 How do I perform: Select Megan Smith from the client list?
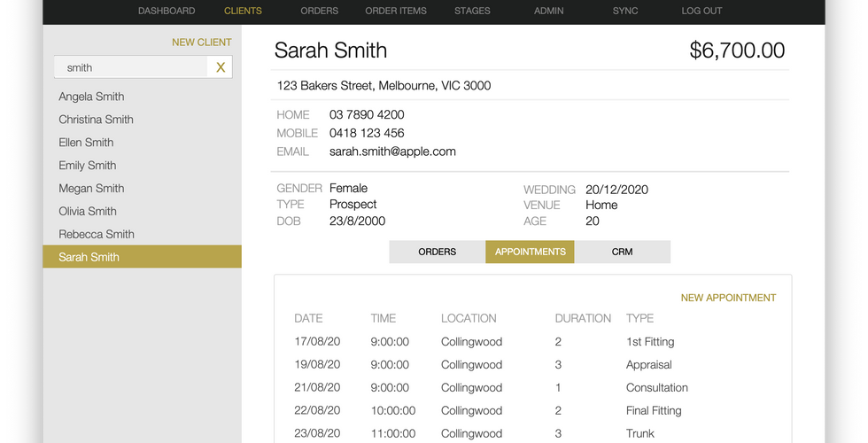click(91, 188)
